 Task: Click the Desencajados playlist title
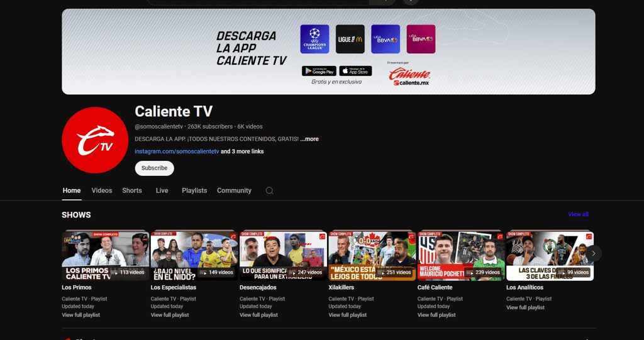point(258,287)
